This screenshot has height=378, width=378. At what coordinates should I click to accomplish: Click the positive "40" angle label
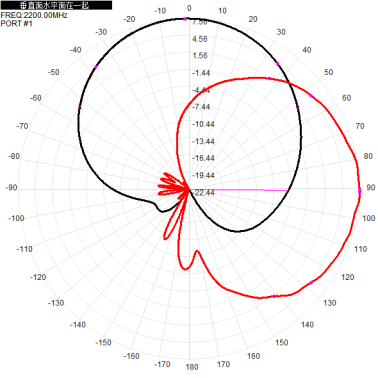pyautogui.click(x=307, y=50)
